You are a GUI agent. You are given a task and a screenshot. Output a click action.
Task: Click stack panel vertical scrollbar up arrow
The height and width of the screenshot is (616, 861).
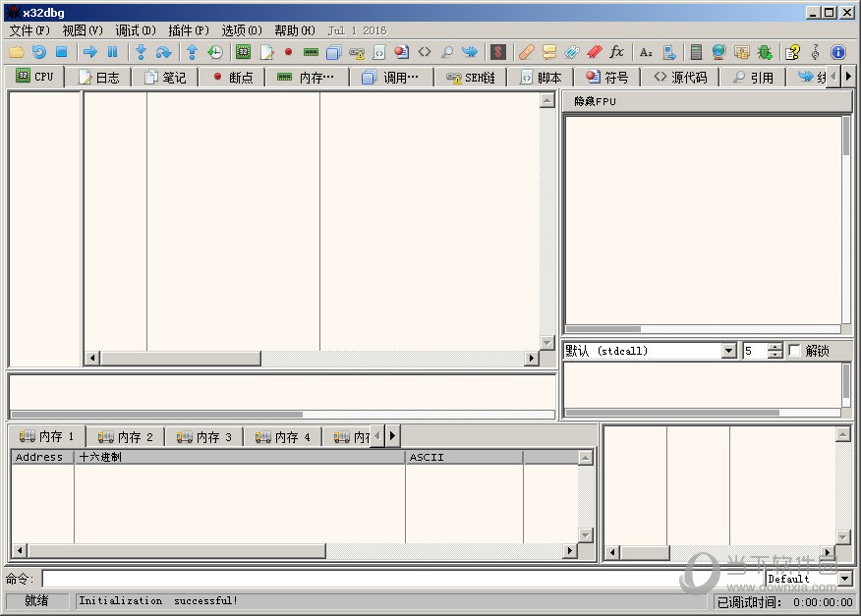click(843, 434)
